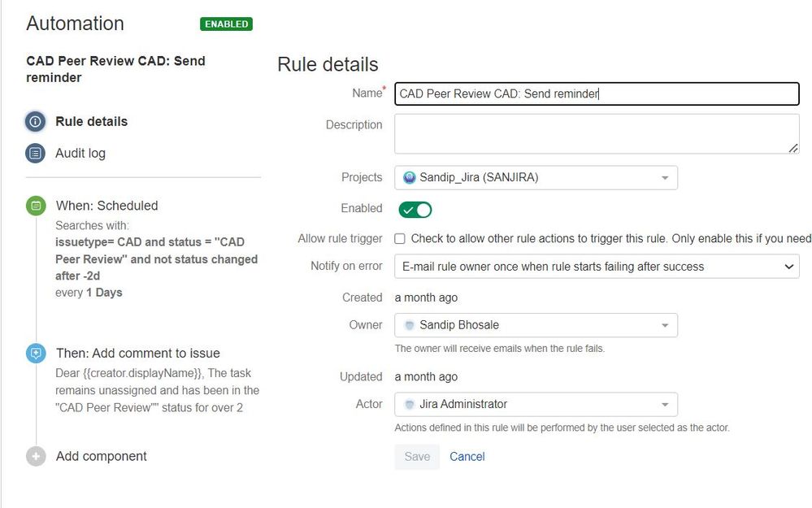812x508 pixels.
Task: Click the Created 'a month ago' value
Action: [426, 297]
